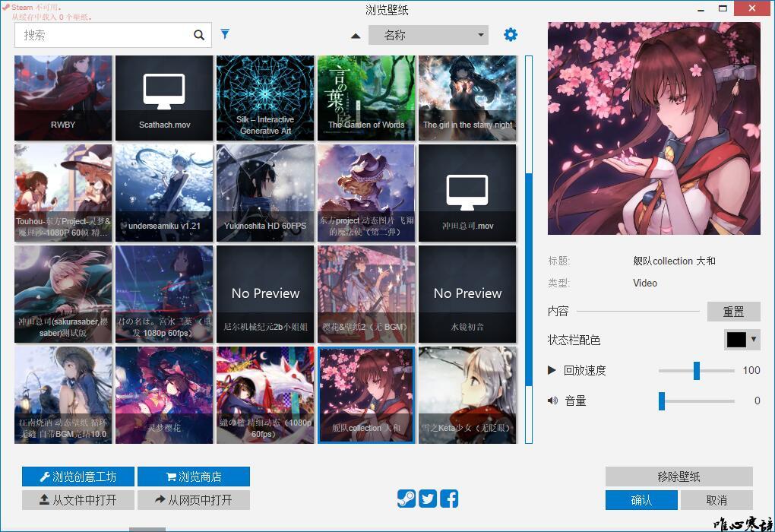
Task: Click the search magnifier icon
Action: [x=199, y=35]
